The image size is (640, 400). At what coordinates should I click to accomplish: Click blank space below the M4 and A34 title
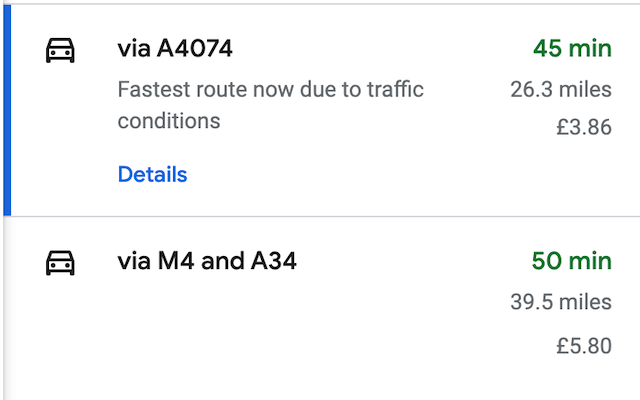(250, 330)
